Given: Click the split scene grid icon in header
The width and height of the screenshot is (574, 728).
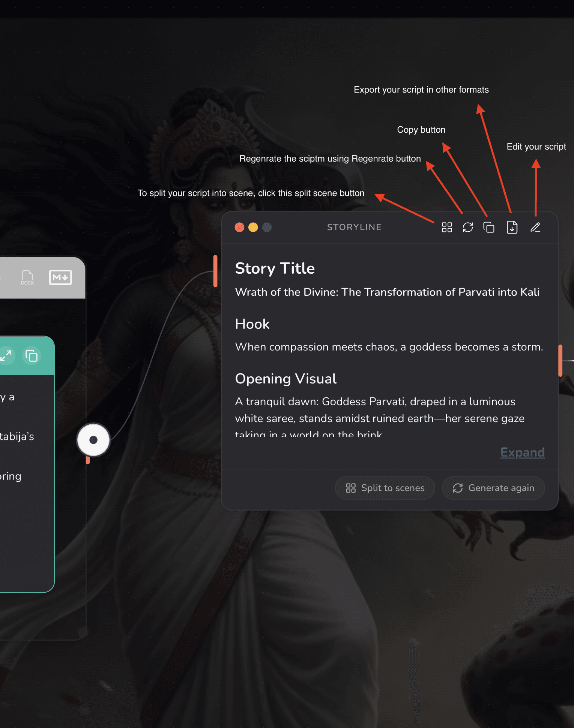Looking at the screenshot, I should [446, 227].
